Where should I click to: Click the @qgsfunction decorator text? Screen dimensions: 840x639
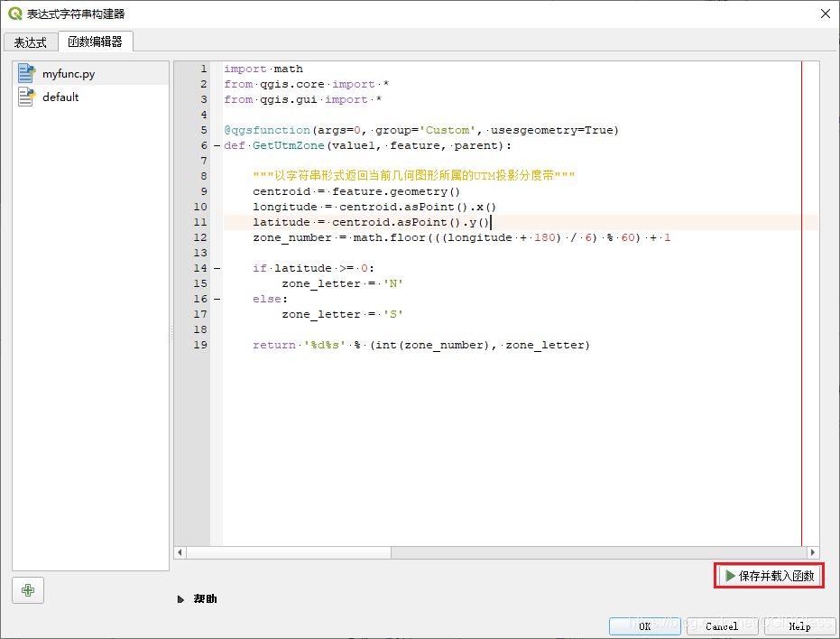click(267, 130)
